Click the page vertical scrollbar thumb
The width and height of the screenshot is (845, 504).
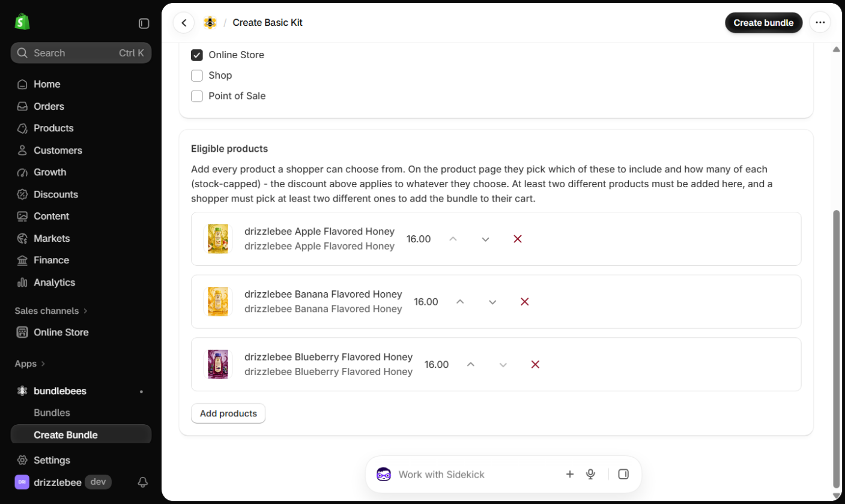point(836,349)
